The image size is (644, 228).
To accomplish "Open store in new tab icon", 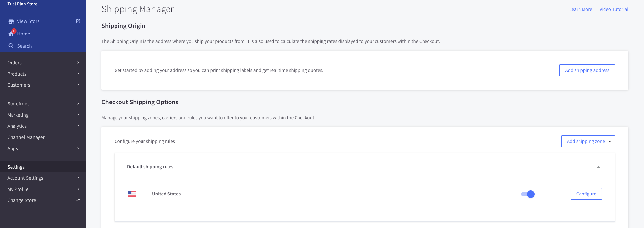I will click(78, 21).
